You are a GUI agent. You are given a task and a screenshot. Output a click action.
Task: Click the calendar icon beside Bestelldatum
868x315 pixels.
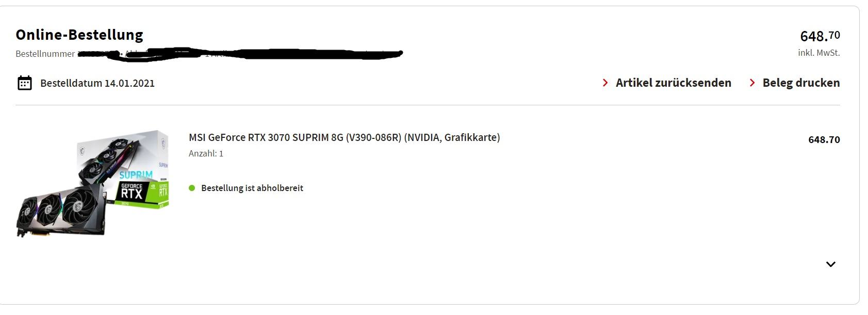point(24,83)
